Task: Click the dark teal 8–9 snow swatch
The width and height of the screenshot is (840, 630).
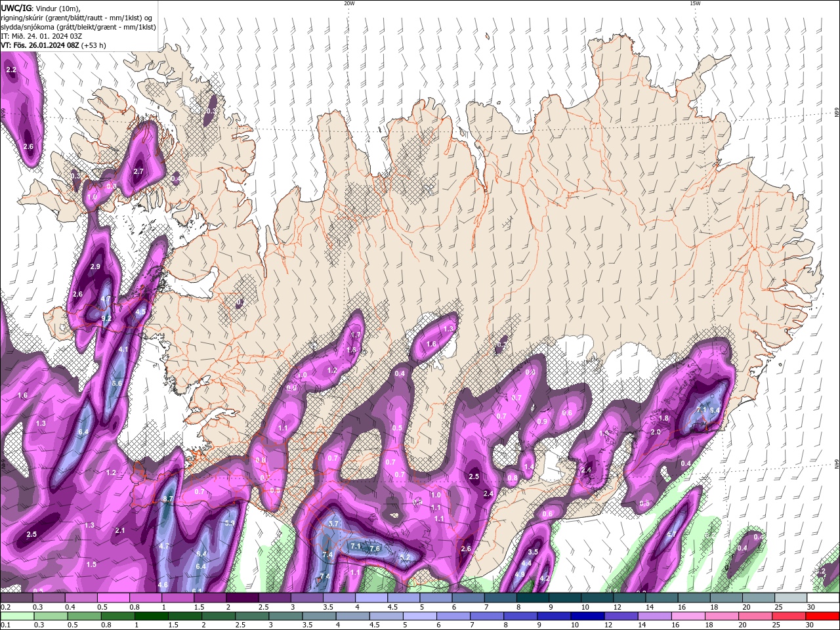Action: (x=532, y=598)
